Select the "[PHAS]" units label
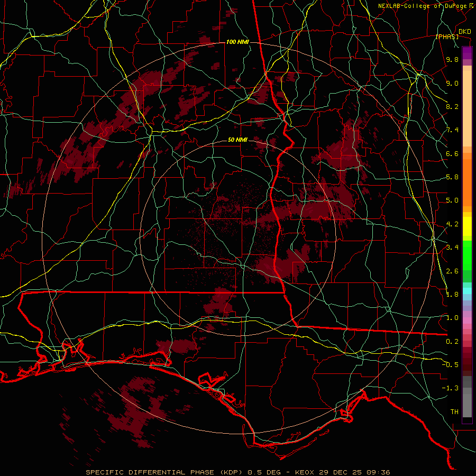 click(447, 36)
